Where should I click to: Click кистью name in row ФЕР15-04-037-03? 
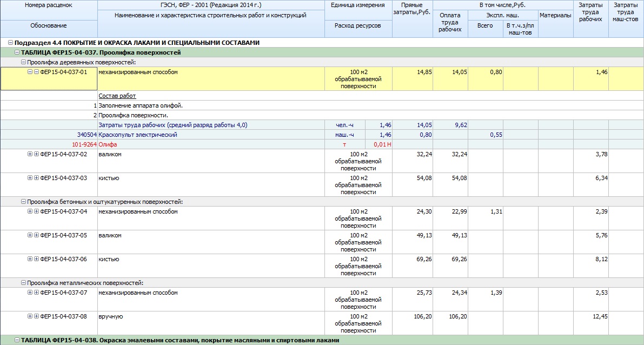tap(109, 178)
